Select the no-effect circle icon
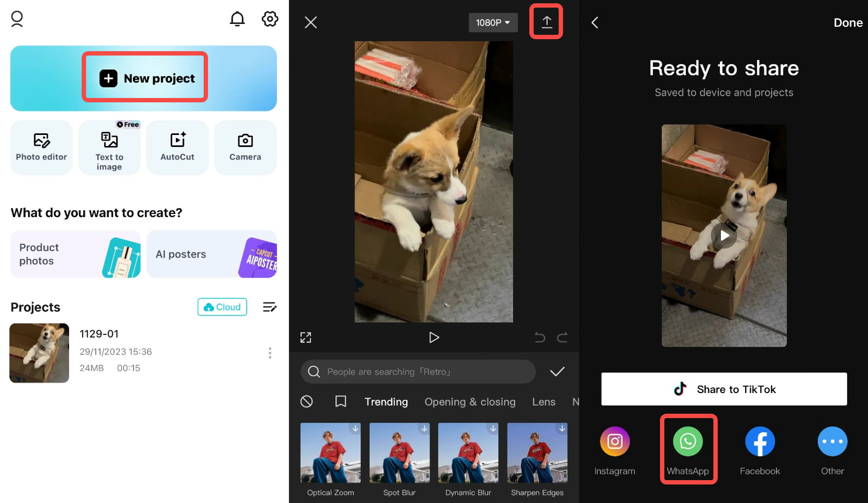The width and height of the screenshot is (868, 503). tap(307, 402)
